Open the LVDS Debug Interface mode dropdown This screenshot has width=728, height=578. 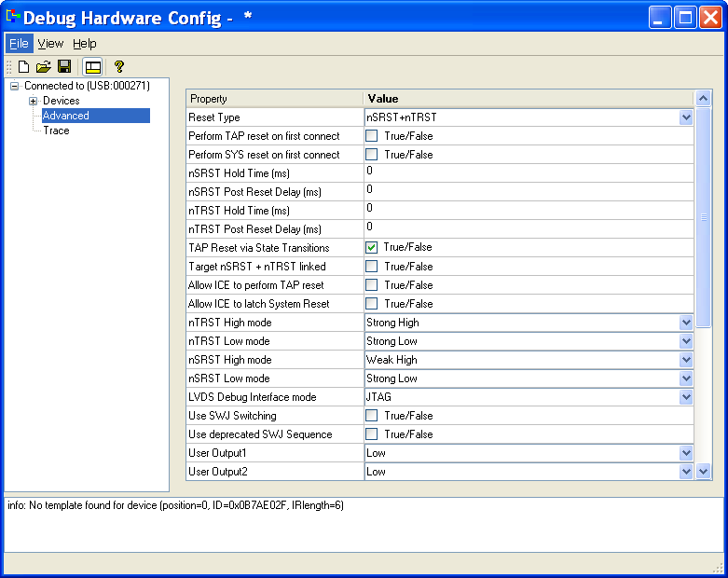pyautogui.click(x=686, y=397)
